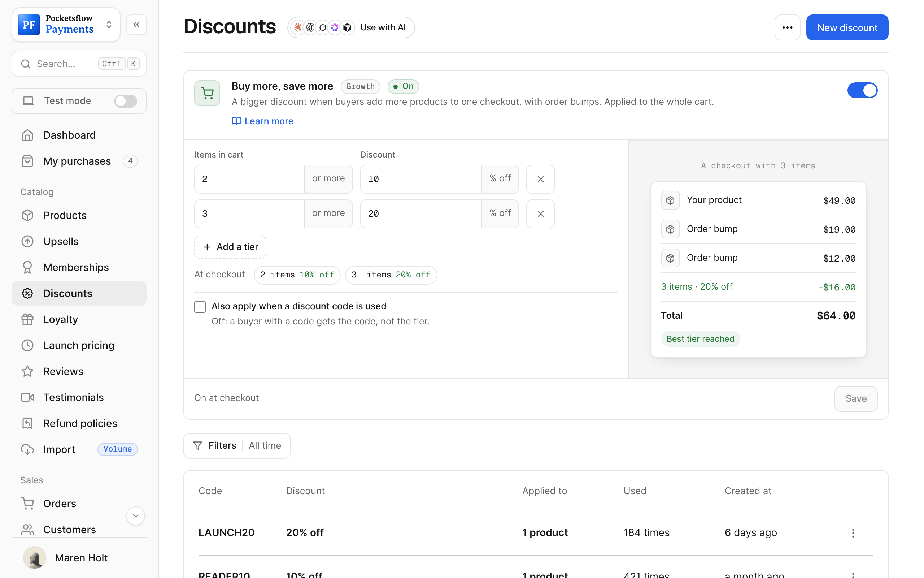The image size is (924, 578).
Task: Go to Orders under Sales
Action: pyautogui.click(x=79, y=504)
